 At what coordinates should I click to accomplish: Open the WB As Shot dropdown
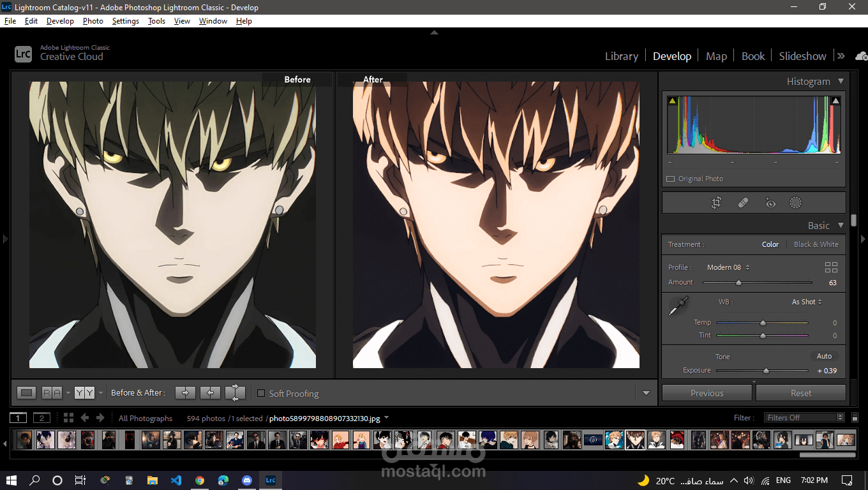807,302
